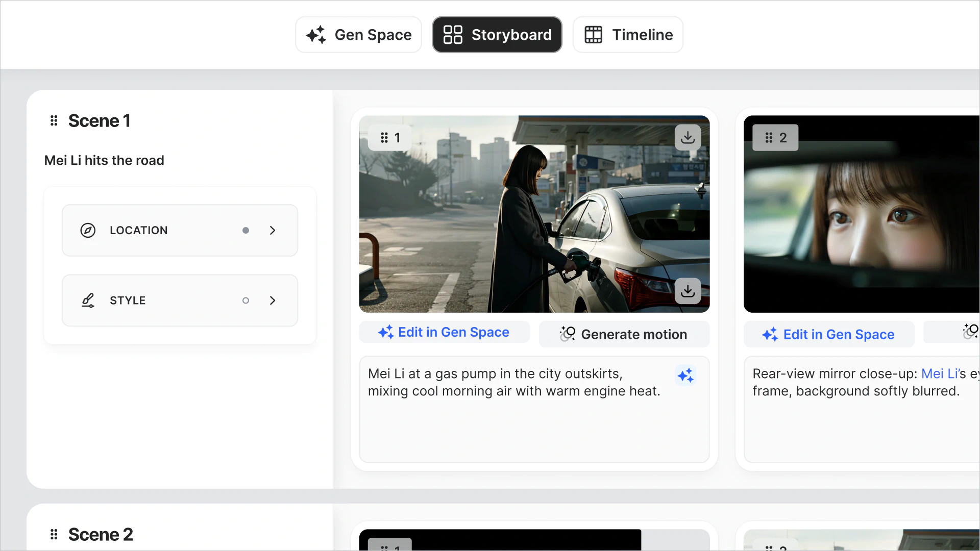The image size is (980, 551).
Task: Click the Generate motion icon for shot 1
Action: tap(567, 334)
